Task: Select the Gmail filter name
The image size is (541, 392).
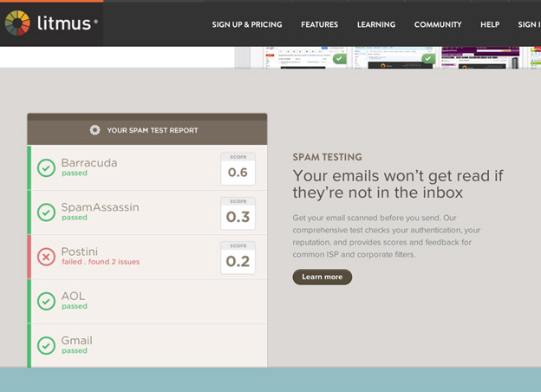Action: point(76,341)
